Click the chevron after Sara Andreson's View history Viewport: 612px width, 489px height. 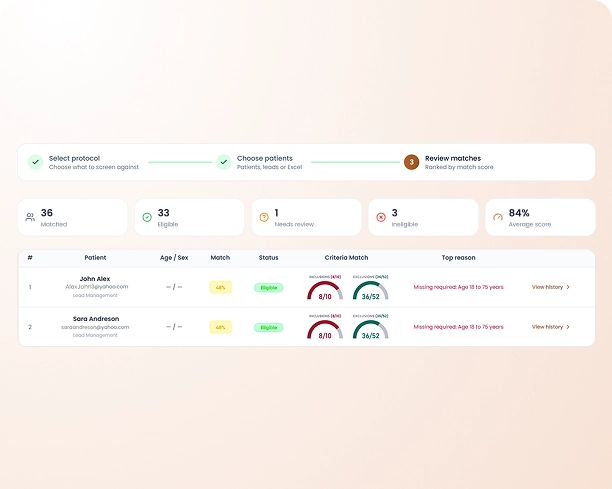coord(568,327)
